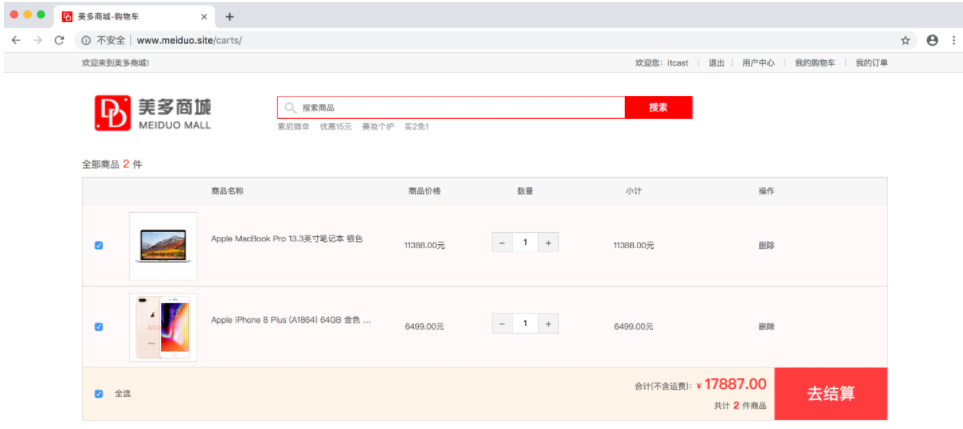Screen dimensions: 963x429
Task: Click the 小计 column header
Action: (634, 191)
